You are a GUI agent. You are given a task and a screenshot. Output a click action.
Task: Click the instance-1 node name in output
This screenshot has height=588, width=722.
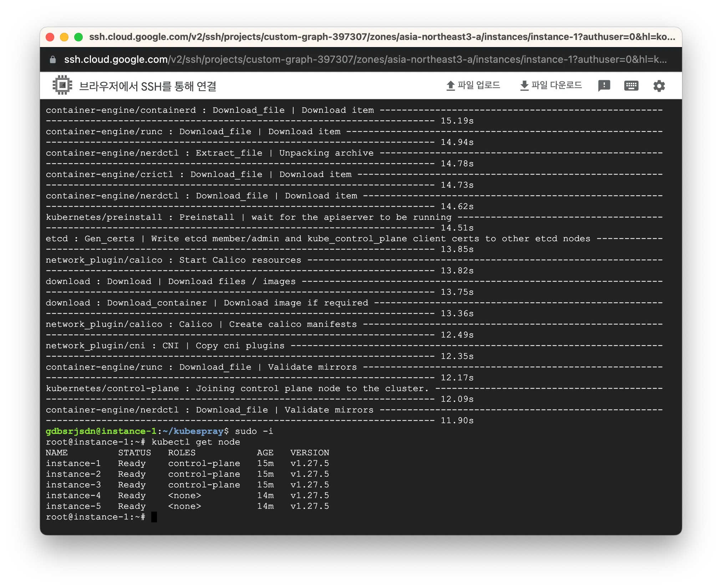73,463
